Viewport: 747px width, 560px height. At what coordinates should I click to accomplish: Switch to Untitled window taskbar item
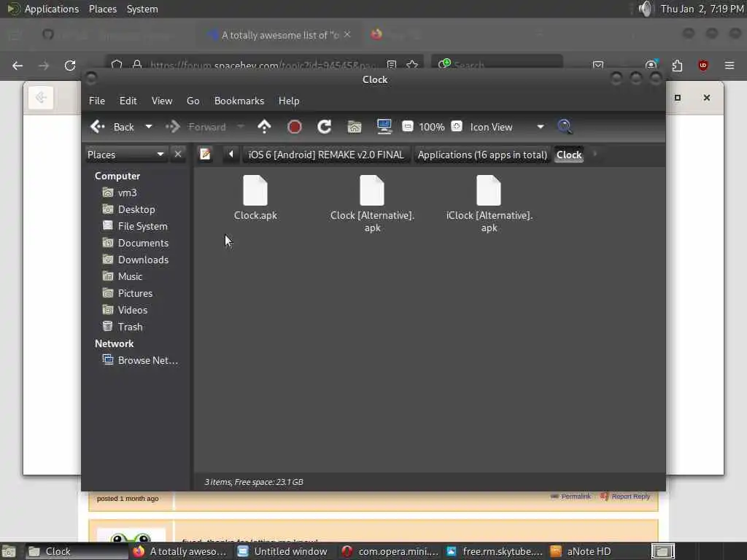pyautogui.click(x=284, y=551)
